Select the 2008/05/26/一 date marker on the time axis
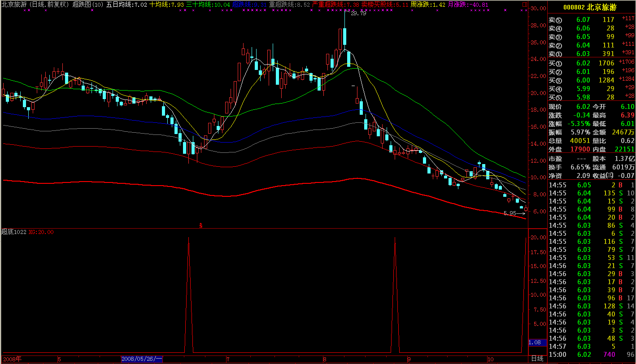 [142, 359]
